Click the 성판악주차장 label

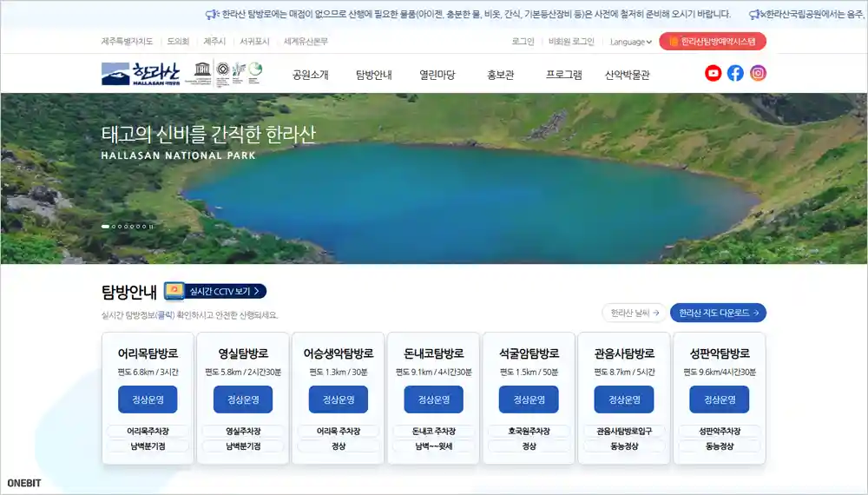[x=719, y=431]
